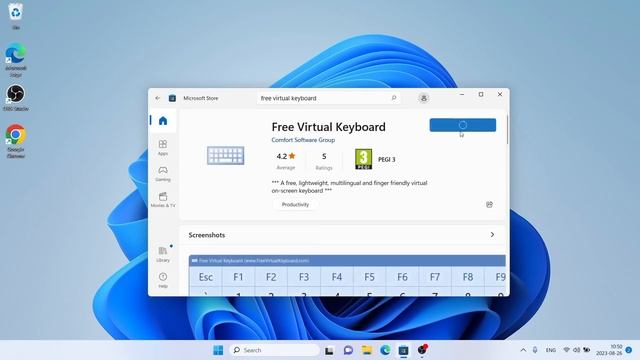Click ENG language indicator
640x360 pixels.
551,350
